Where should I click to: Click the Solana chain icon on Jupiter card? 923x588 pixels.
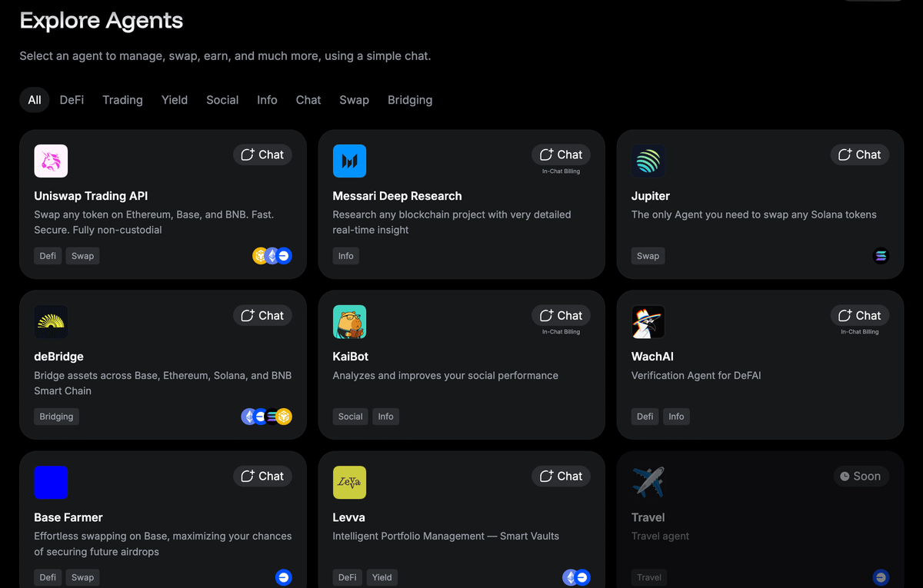click(881, 256)
